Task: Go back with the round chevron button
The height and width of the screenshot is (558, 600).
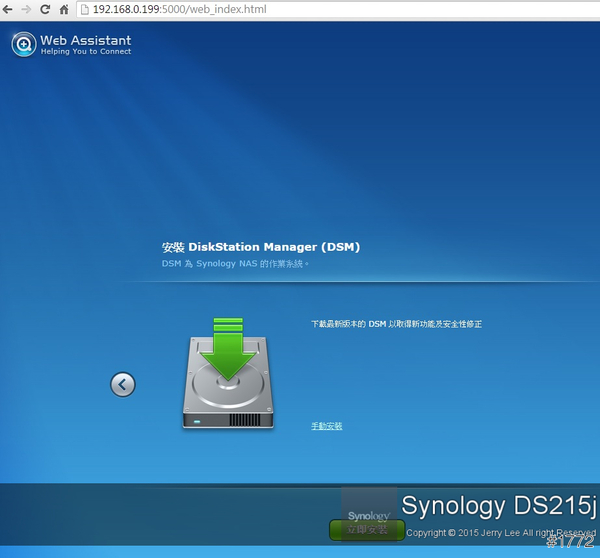Action: pyautogui.click(x=123, y=385)
